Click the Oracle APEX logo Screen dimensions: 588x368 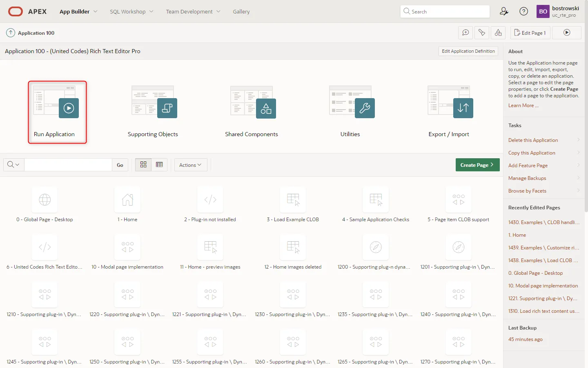coord(27,11)
